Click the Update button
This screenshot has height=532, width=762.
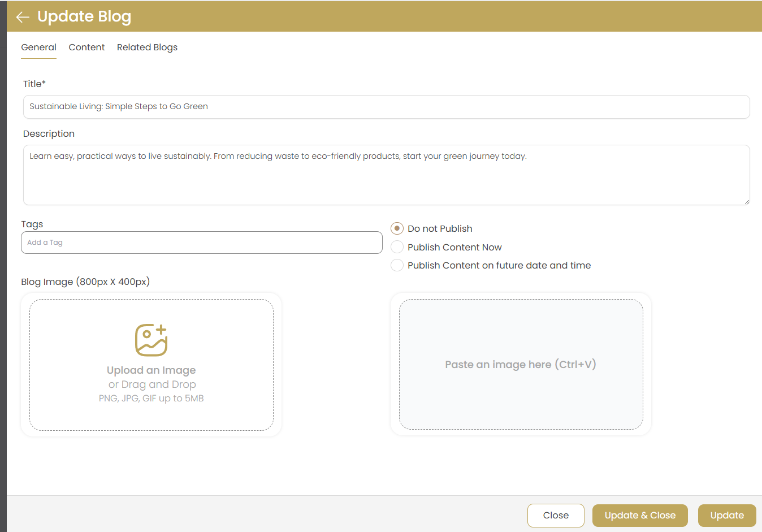point(727,515)
